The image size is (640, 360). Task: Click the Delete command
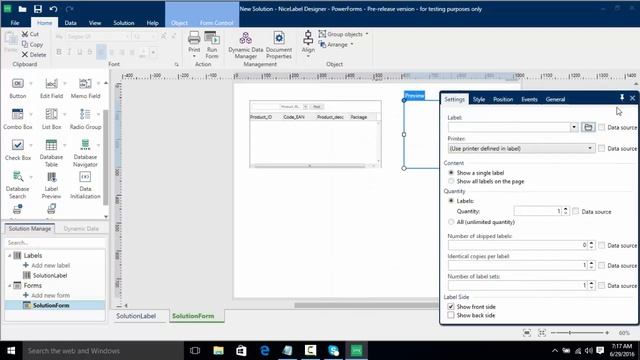pos(34,54)
